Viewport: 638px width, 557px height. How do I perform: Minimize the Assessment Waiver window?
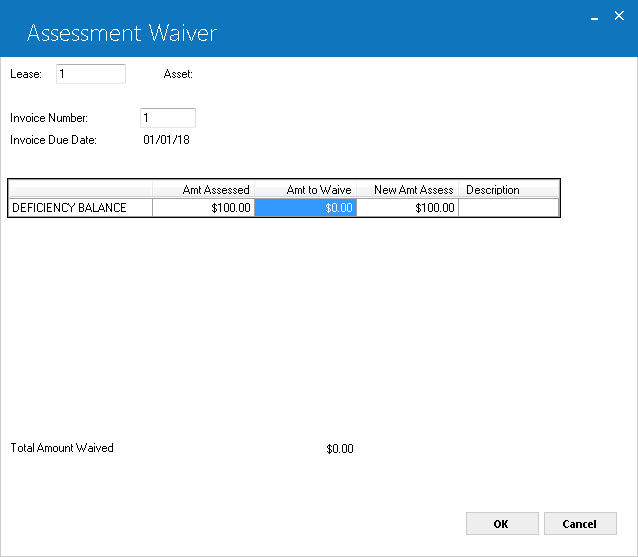(x=594, y=17)
